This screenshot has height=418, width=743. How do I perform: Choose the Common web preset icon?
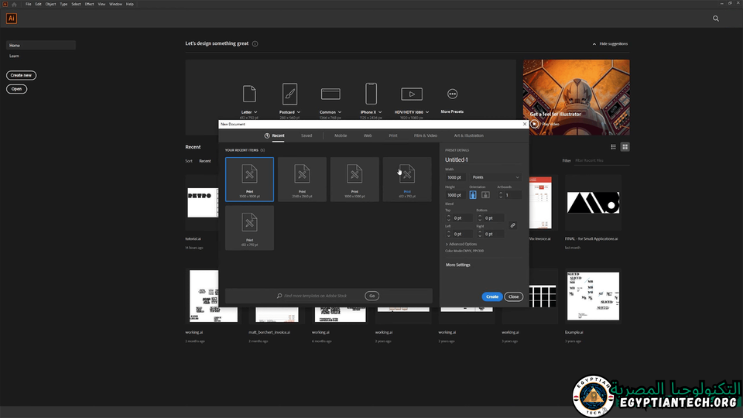pos(330,94)
